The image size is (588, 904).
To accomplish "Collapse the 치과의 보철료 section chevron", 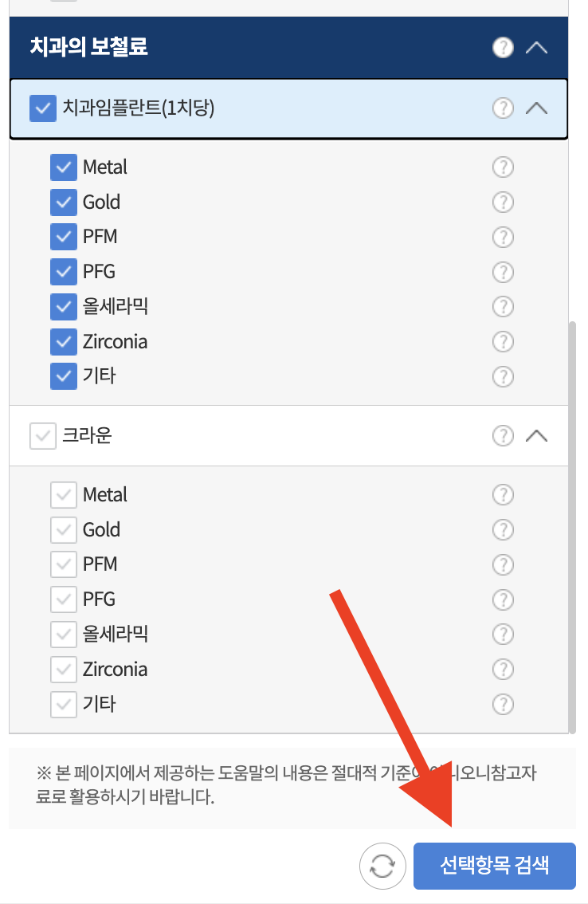I will coord(537,47).
